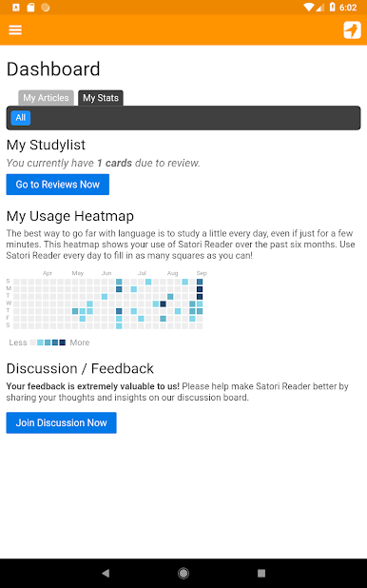Tap the Android home circle button
This screenshot has height=588, width=367.
pyautogui.click(x=183, y=573)
